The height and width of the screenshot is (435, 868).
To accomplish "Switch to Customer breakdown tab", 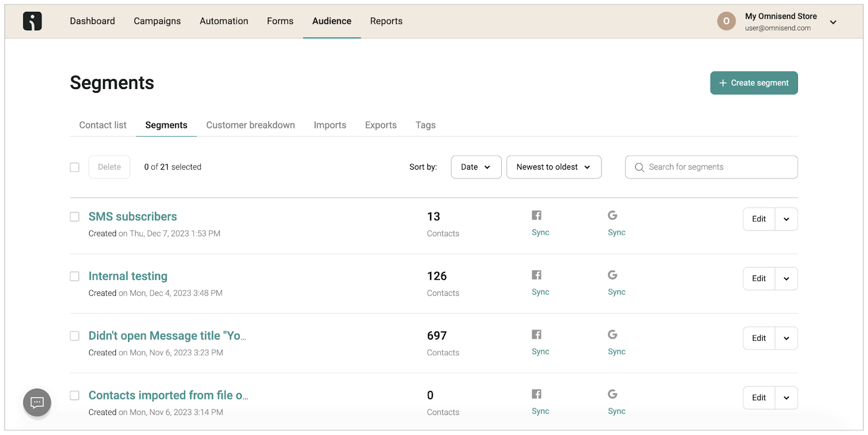I will 250,125.
